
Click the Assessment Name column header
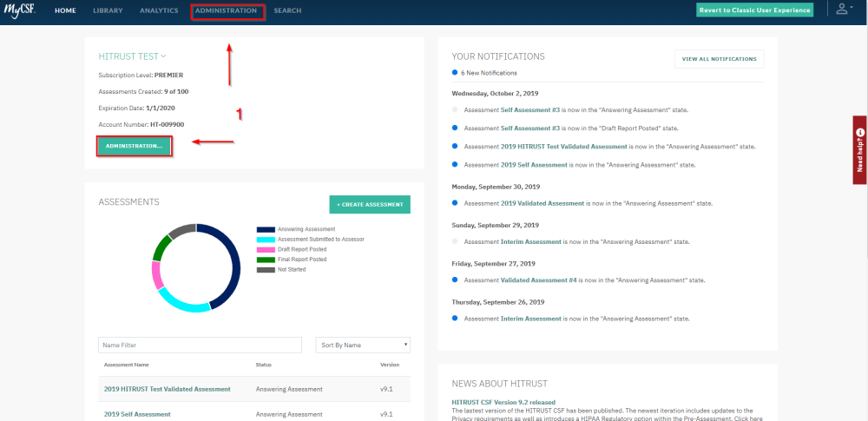[126, 365]
